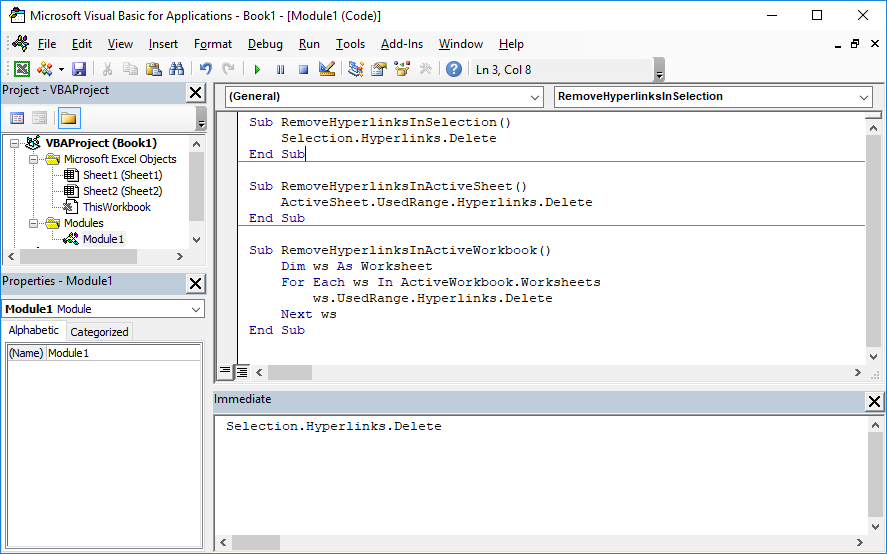This screenshot has width=887, height=554.
Task: Undo last action with Undo icon
Action: 205,69
